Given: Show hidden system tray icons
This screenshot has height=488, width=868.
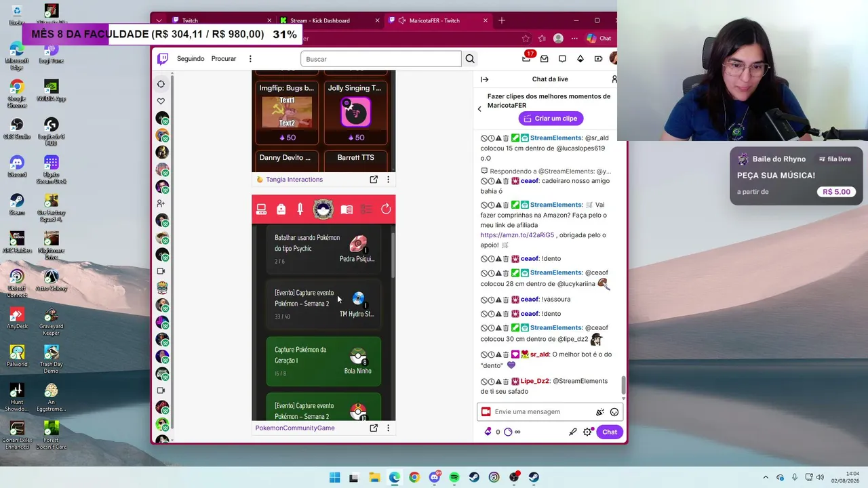Looking at the screenshot, I should pyautogui.click(x=766, y=478).
